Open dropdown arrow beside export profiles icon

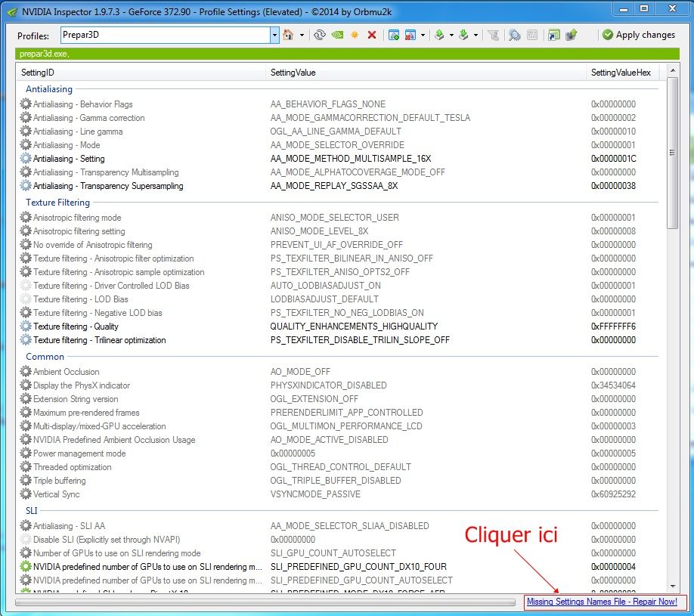coord(451,35)
